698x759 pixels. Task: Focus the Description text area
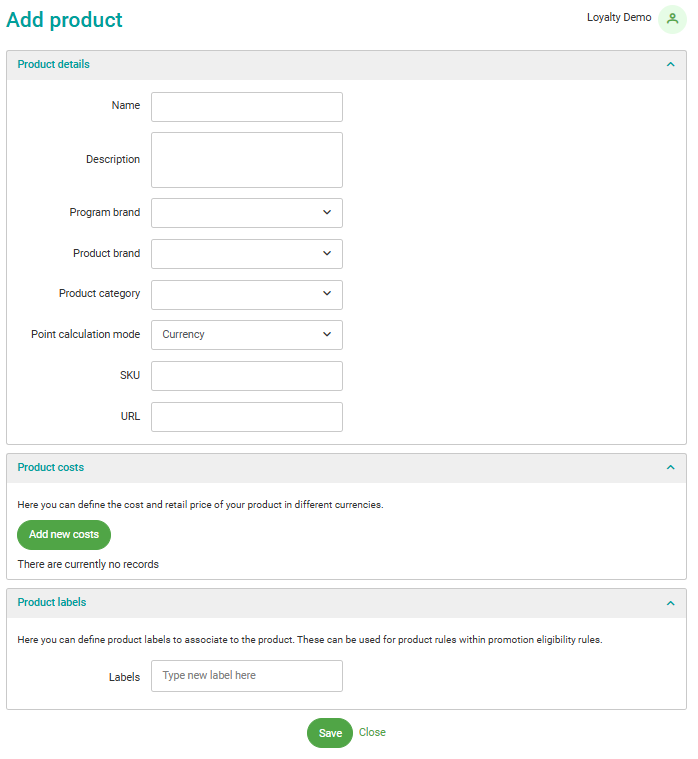click(x=247, y=160)
